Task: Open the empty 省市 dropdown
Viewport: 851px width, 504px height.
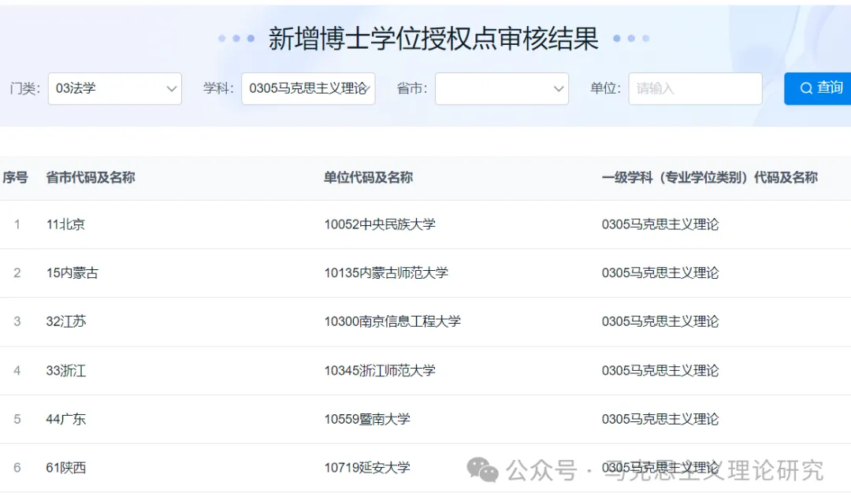Action: click(502, 88)
